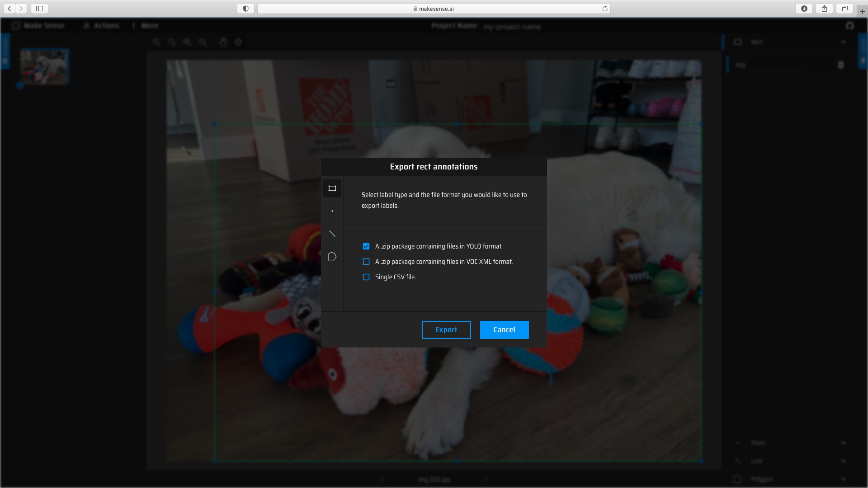Collapse the Rect labels panel

843,42
